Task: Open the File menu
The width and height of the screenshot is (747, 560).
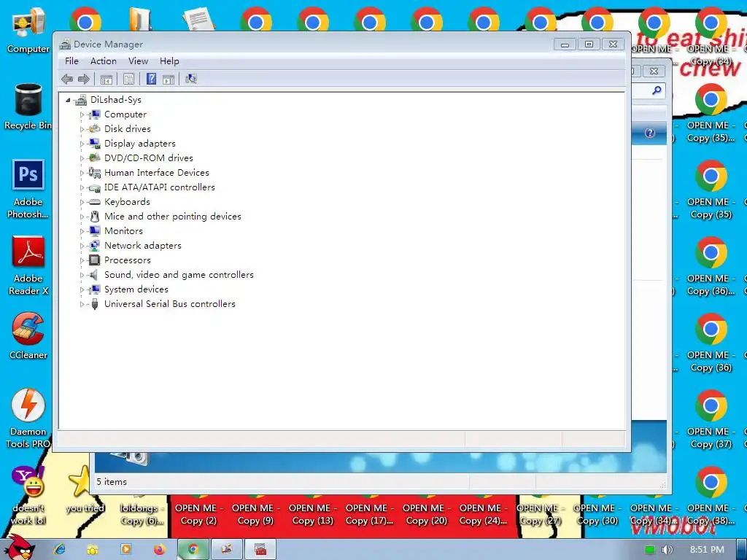Action: (x=71, y=61)
